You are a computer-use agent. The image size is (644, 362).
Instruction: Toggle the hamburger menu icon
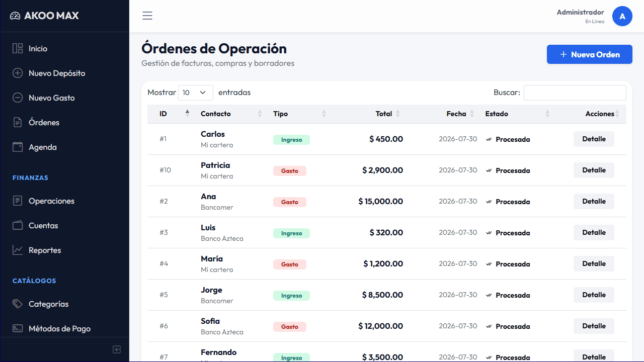point(147,16)
